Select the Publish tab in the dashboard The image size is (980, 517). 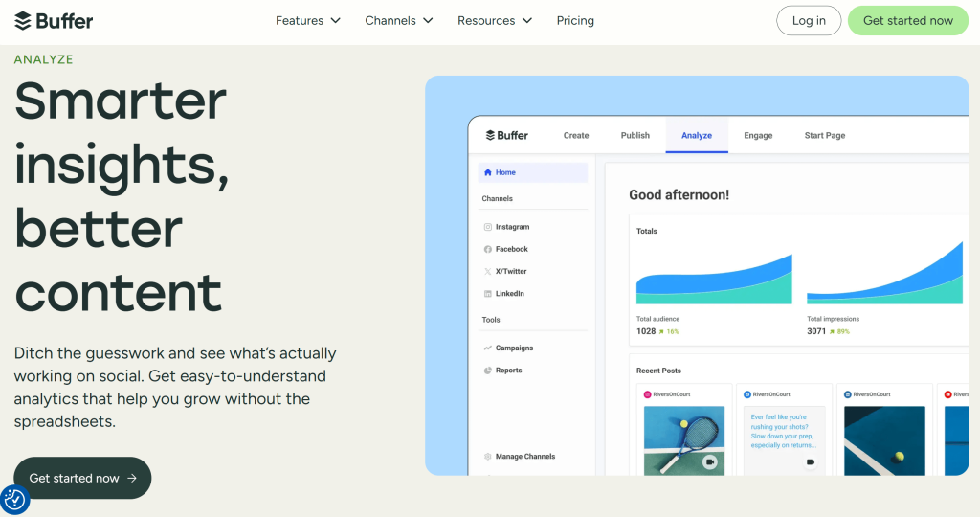(x=635, y=135)
